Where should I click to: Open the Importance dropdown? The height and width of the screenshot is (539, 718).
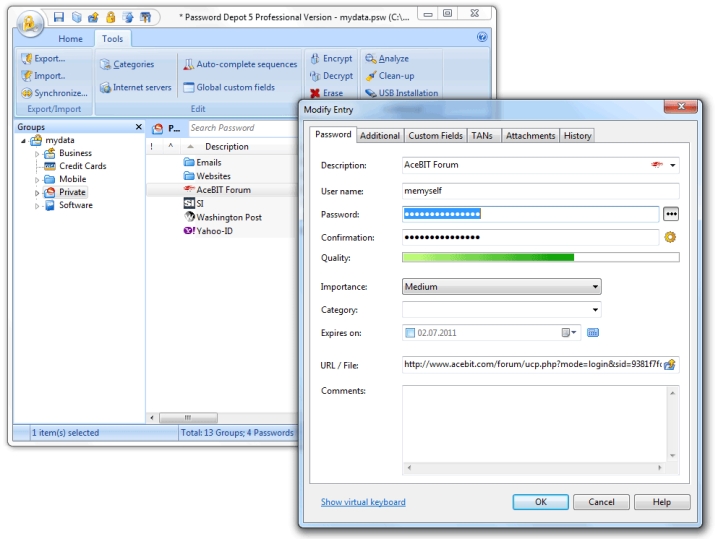[500, 287]
